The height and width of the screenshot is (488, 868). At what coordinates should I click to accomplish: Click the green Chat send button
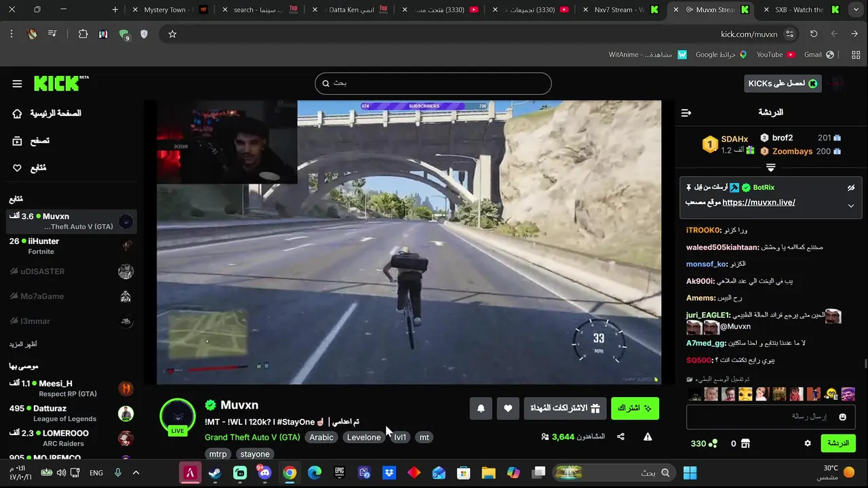tap(838, 443)
